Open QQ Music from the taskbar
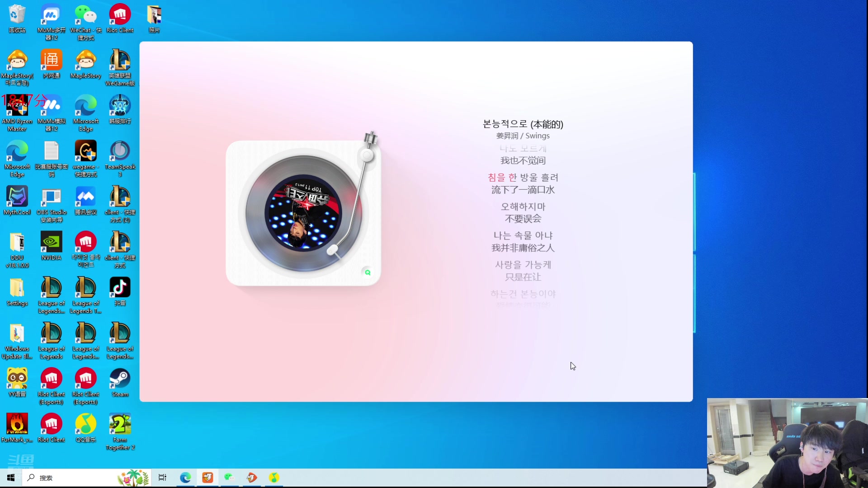Viewport: 868px width, 488px height. [274, 478]
